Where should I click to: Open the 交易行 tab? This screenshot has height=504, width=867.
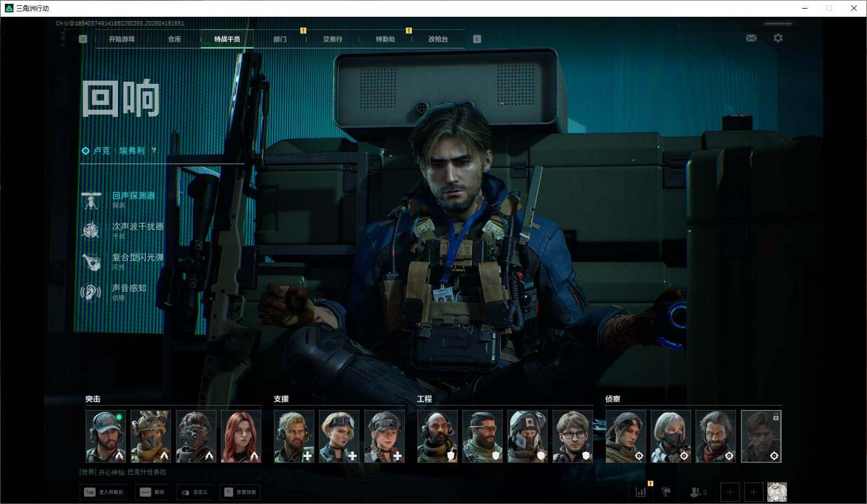(332, 39)
